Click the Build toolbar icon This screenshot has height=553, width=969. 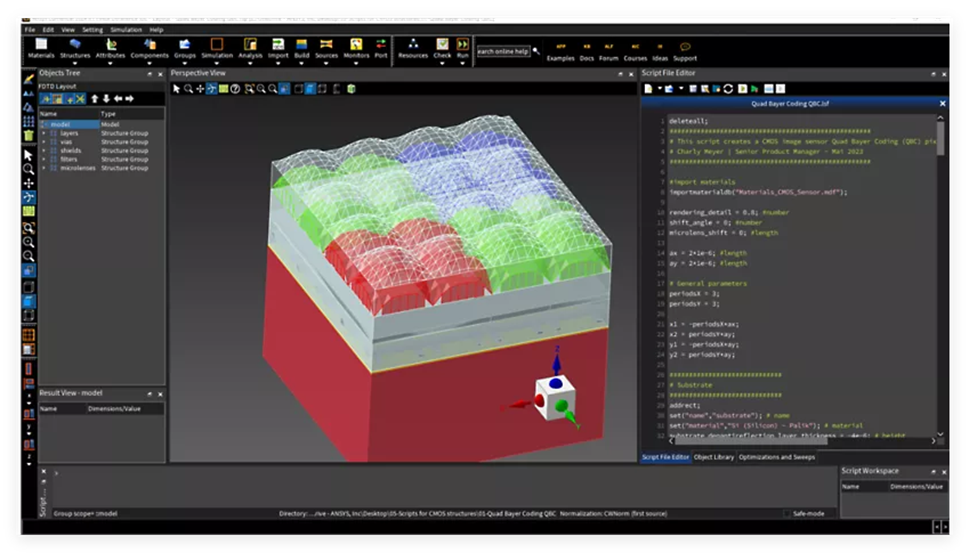point(302,44)
